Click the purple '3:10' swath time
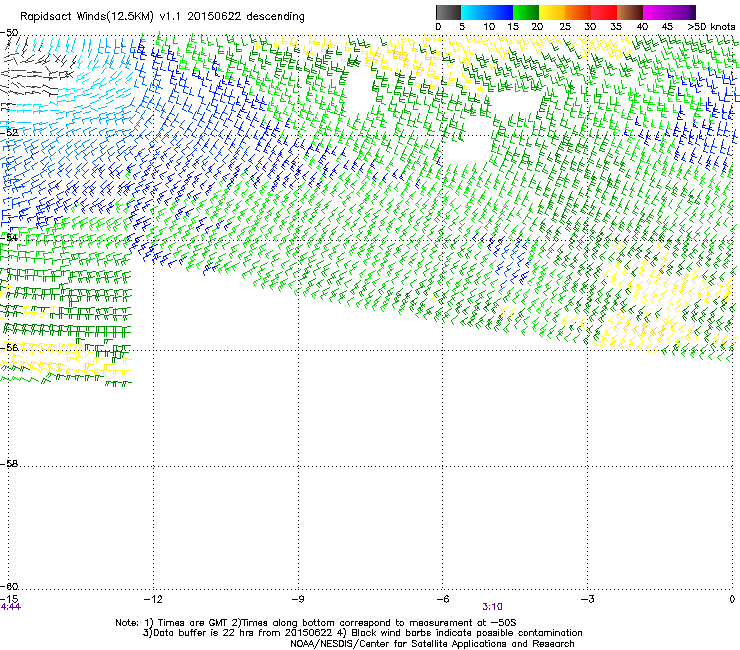This screenshot has height=650, width=740. (x=492, y=607)
